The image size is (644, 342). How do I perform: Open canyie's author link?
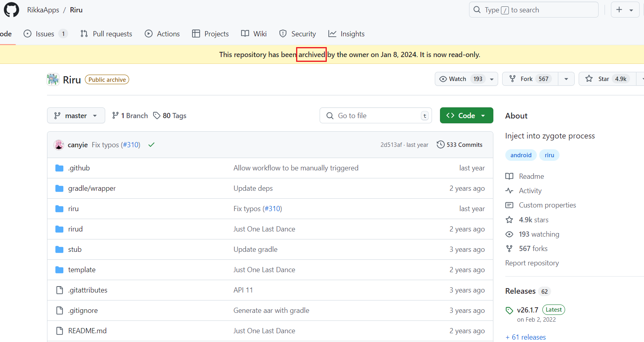[x=78, y=145]
